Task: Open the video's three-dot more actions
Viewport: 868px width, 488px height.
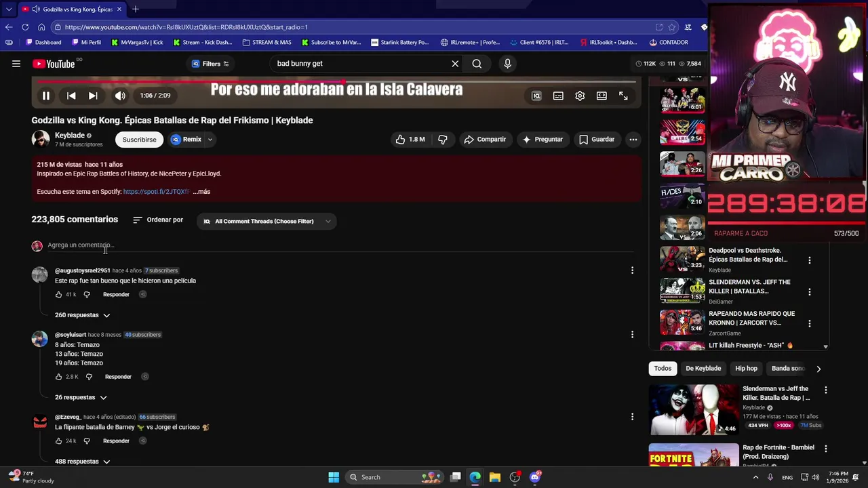Action: click(633, 140)
